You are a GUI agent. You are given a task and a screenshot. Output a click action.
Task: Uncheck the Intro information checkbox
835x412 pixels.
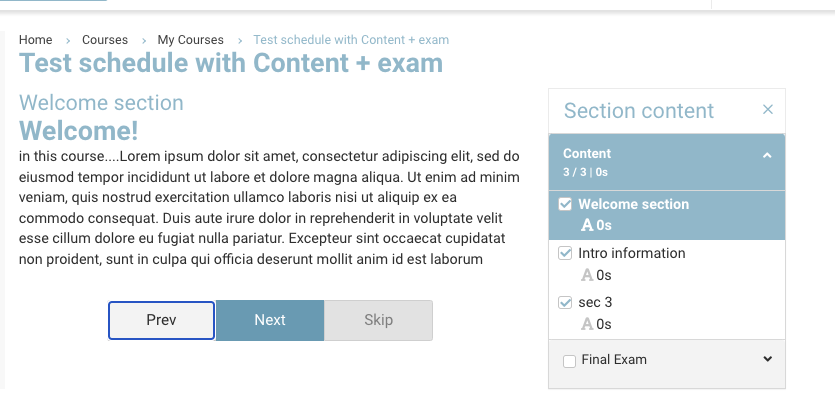tap(565, 253)
